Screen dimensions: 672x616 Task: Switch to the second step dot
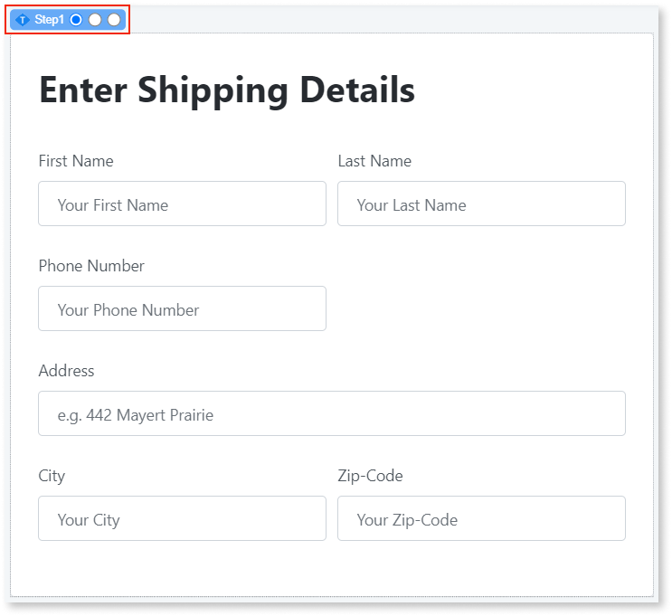(x=95, y=20)
